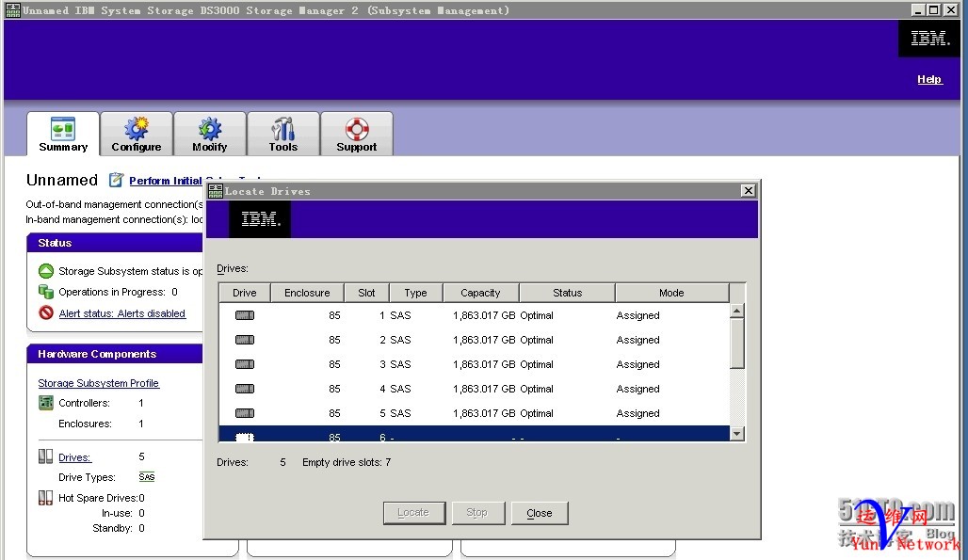968x560 pixels.
Task: Click the 'Empty drive slots: 7' text
Action: click(347, 462)
